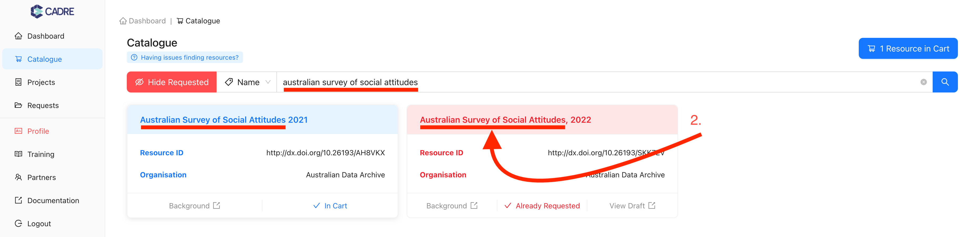Viewport: 980px width, 237px height.
Task: Click the external icon next to View Draft
Action: pos(652,205)
